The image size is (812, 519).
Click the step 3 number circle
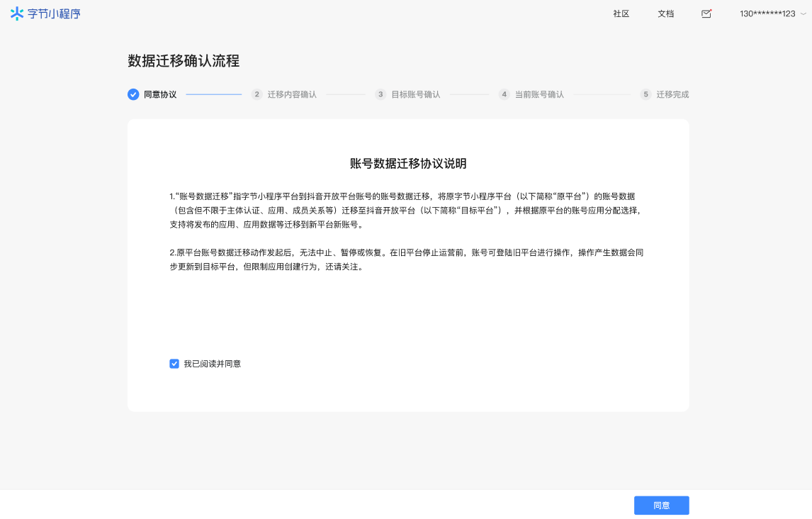pyautogui.click(x=380, y=94)
